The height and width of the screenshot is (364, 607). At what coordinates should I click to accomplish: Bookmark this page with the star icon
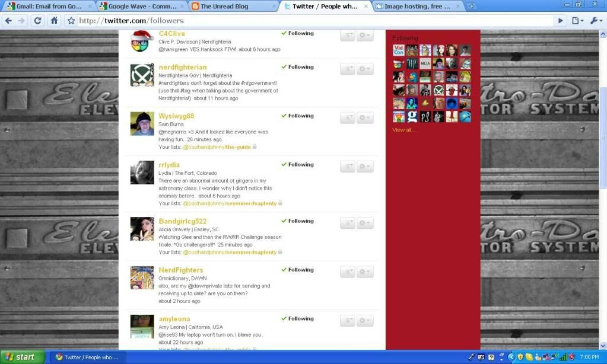pos(71,21)
